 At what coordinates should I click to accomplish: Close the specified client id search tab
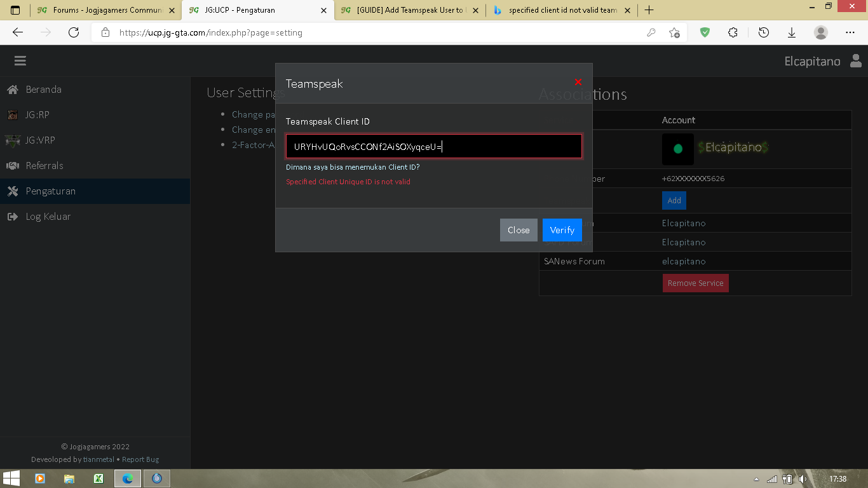[628, 11]
